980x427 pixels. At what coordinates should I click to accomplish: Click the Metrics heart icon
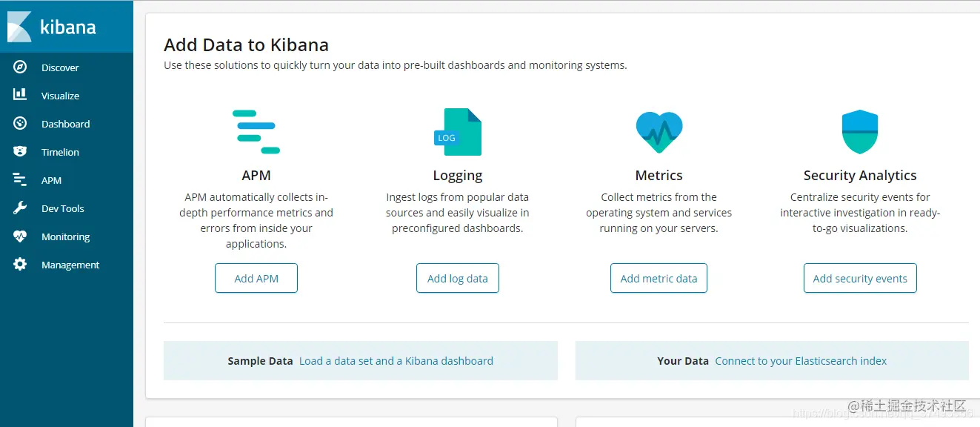[659, 132]
